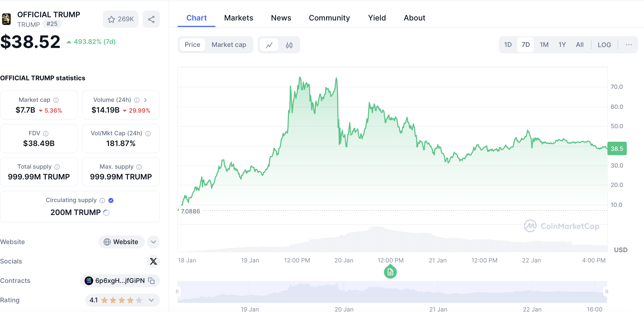Click the Website button
644x312 pixels.
coord(121,242)
